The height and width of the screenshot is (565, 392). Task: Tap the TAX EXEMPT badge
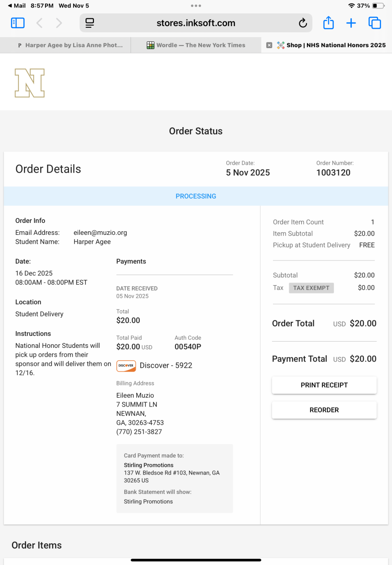(311, 288)
